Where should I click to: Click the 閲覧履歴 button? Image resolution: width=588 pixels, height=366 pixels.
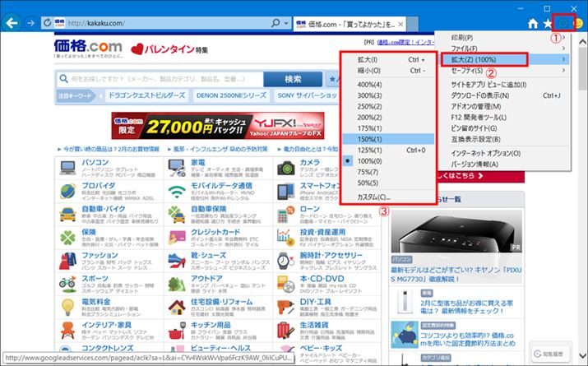point(549,354)
